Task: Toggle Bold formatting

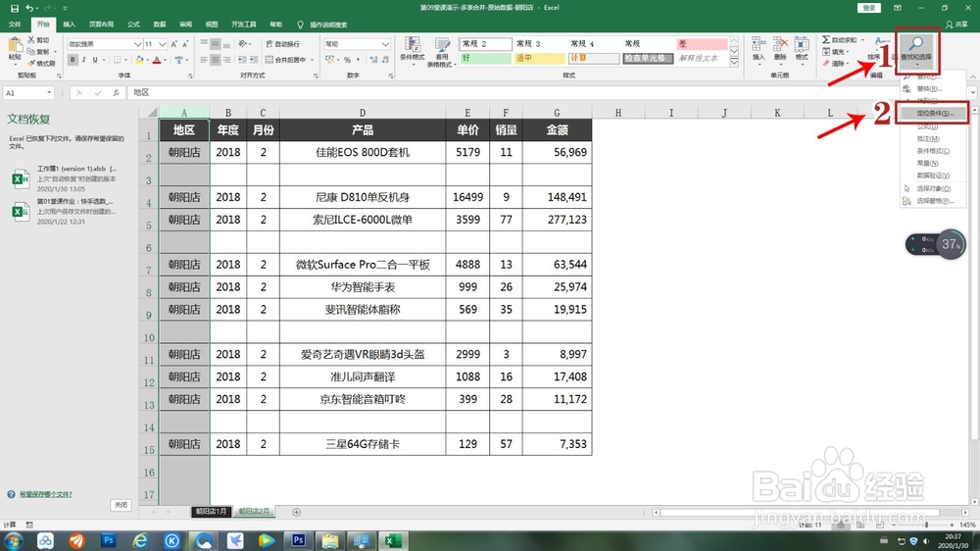Action: click(73, 60)
